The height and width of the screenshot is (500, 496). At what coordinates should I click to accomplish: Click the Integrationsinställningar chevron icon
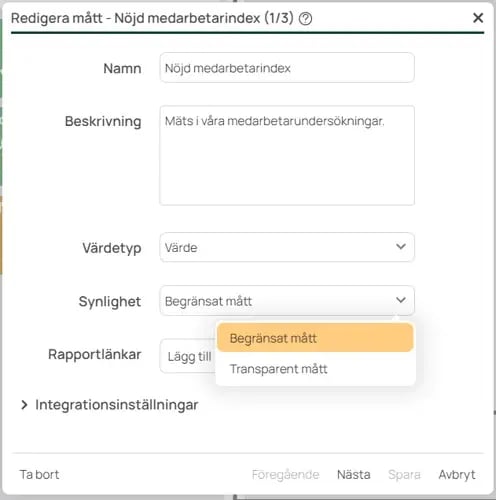24,405
